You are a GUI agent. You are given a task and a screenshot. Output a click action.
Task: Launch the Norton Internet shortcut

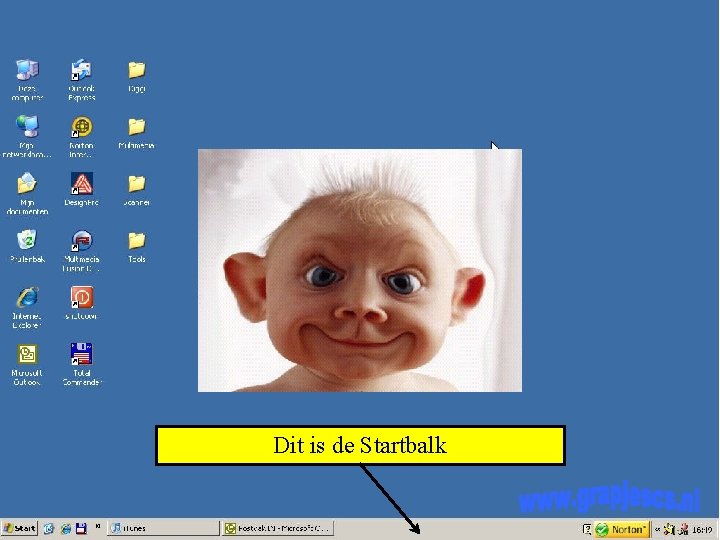tap(81, 136)
